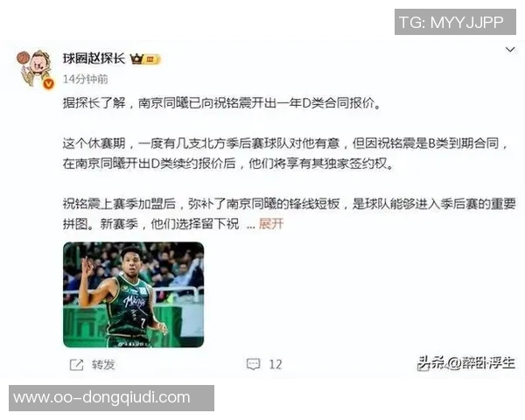The image size is (525, 420).
Task: Click the 转发 repost arrow icon
Action: pyautogui.click(x=76, y=364)
